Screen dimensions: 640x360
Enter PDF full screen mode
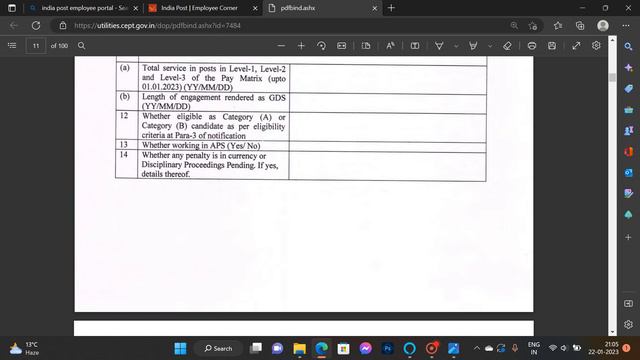(576, 46)
